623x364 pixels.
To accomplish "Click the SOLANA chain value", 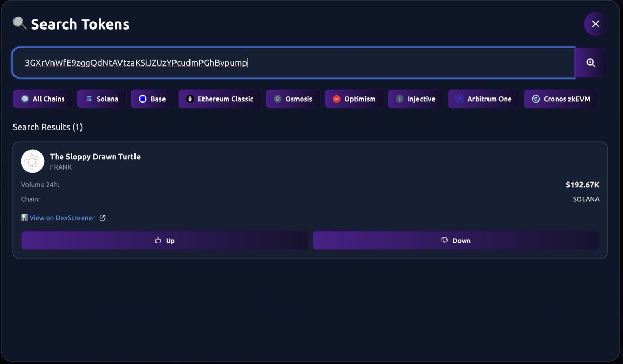I will 586,199.
